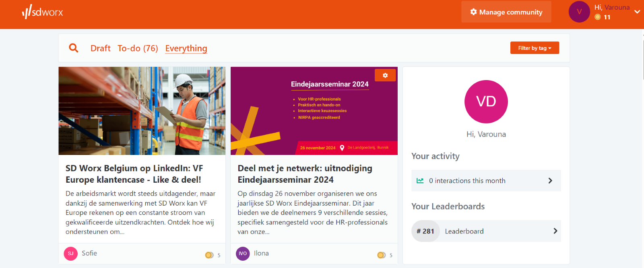Click the large VD profile avatar
Viewport: 644px width, 268px height.
click(486, 101)
